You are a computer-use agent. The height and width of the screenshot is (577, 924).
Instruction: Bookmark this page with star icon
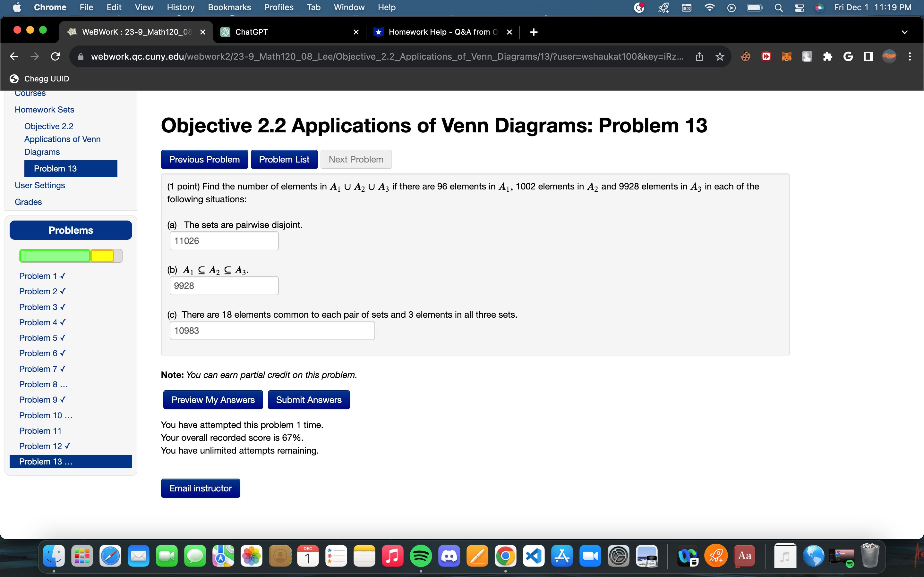pos(720,56)
